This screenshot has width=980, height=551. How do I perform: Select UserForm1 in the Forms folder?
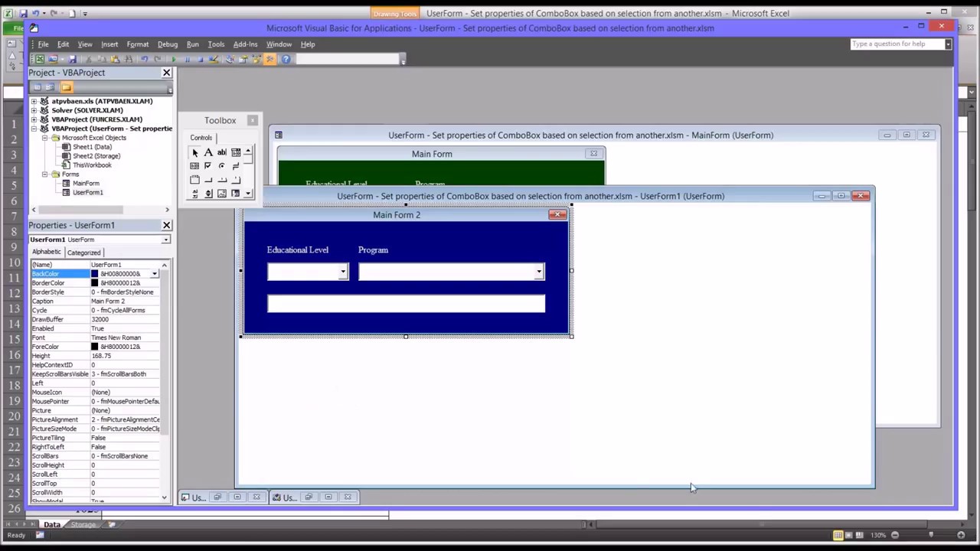(87, 193)
